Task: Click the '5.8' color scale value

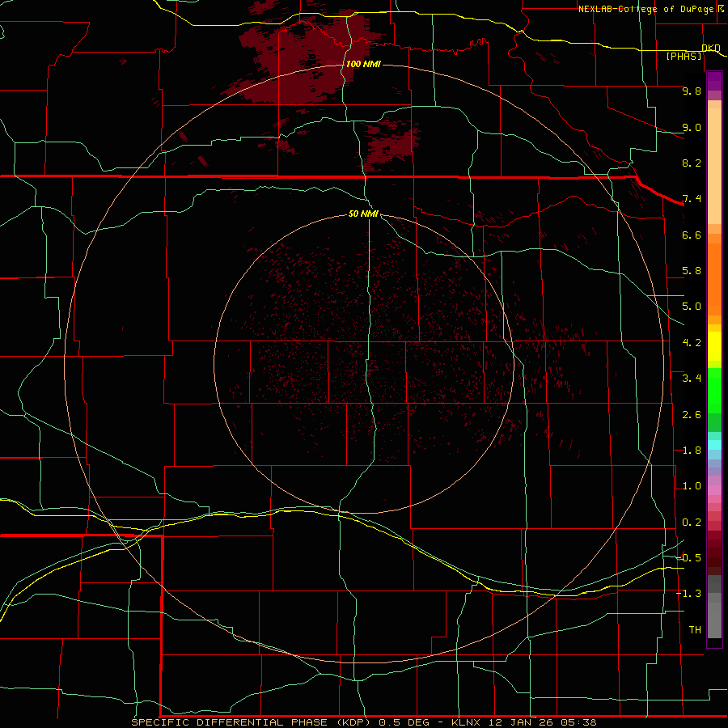Action: click(x=692, y=271)
